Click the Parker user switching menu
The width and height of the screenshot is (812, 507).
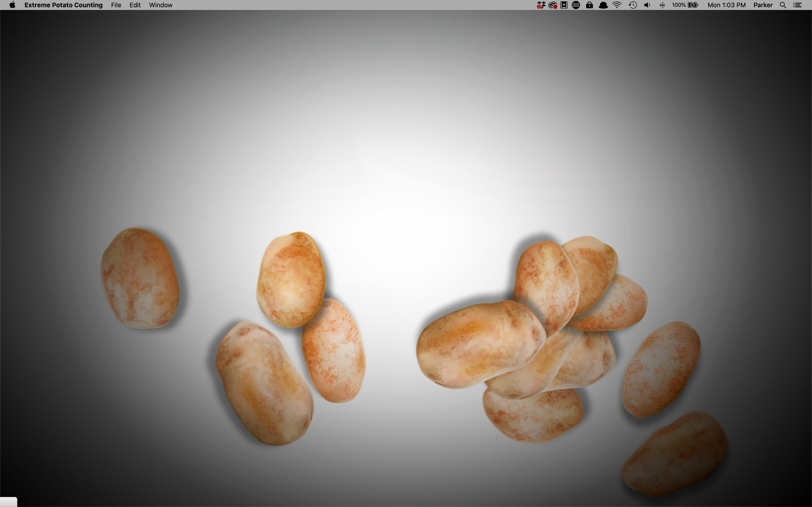(763, 5)
